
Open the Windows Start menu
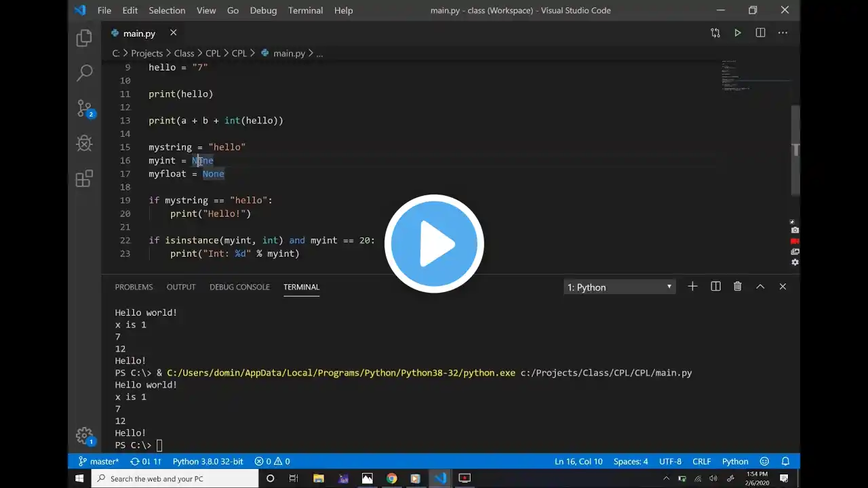79,479
